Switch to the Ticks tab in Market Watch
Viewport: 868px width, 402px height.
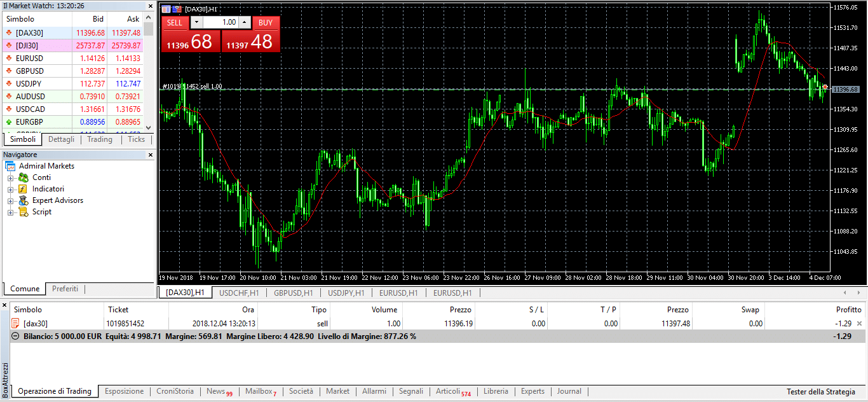click(x=136, y=139)
